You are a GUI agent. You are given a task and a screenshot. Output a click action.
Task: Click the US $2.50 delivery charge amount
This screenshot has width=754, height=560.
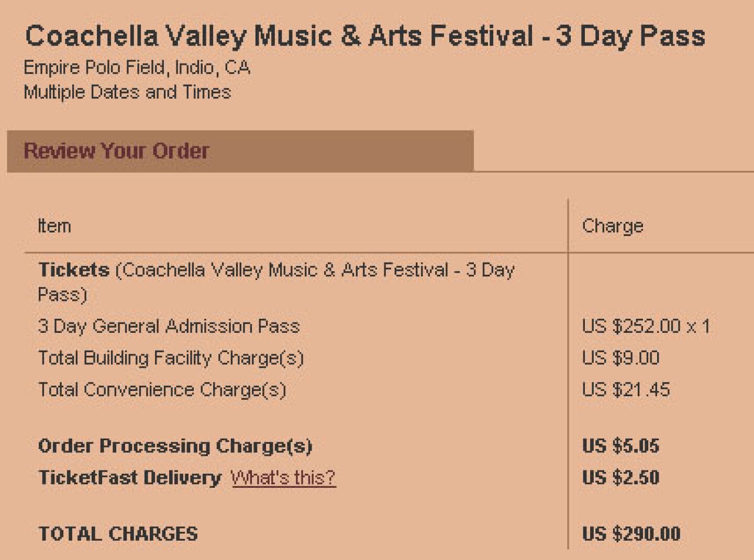(x=620, y=478)
